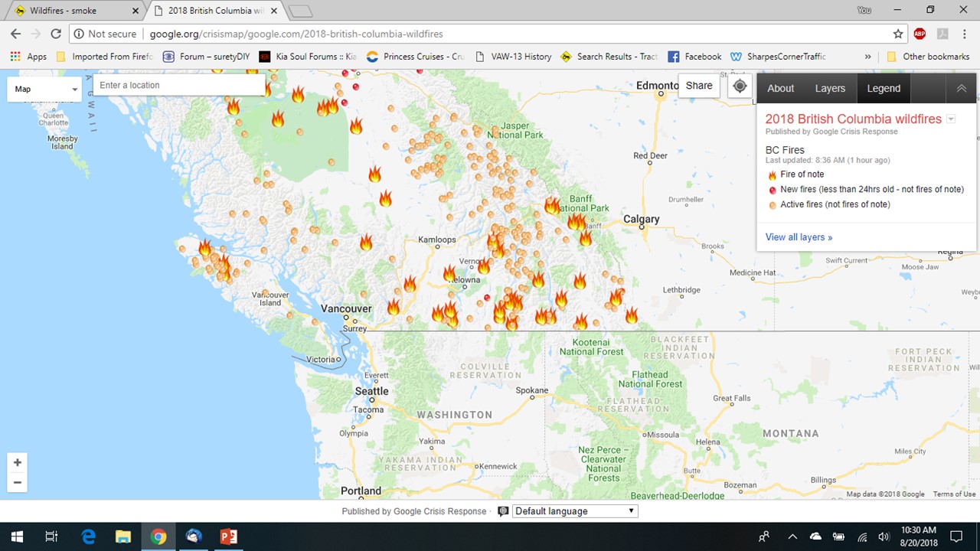This screenshot has height=551, width=980.
Task: Open the Map type dropdown
Action: (44, 89)
